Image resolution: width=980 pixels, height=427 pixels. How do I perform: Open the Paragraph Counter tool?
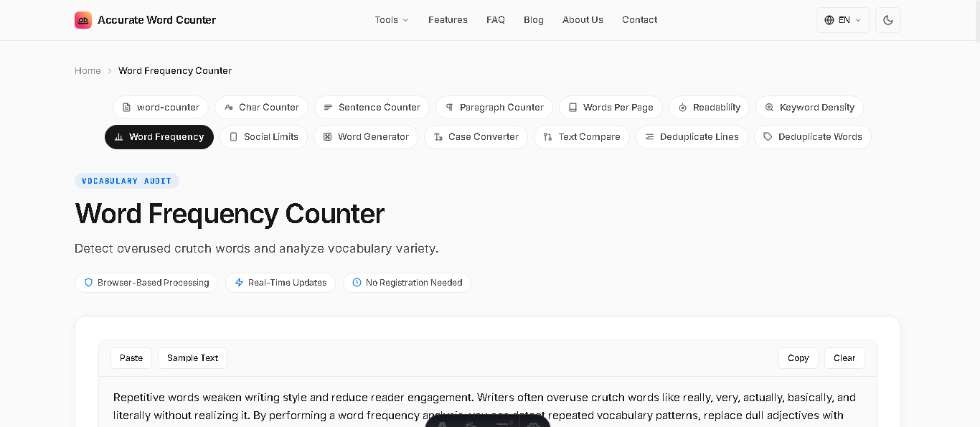pos(494,107)
